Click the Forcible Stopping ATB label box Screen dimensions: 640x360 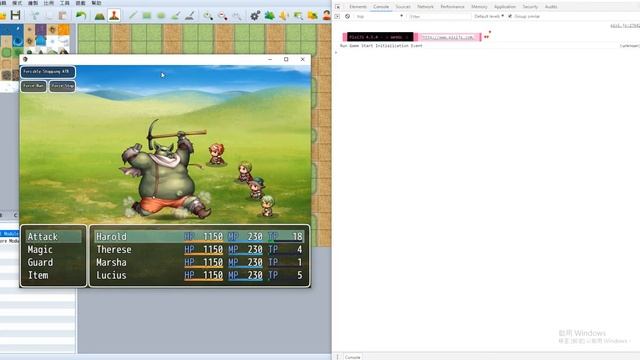point(48,72)
